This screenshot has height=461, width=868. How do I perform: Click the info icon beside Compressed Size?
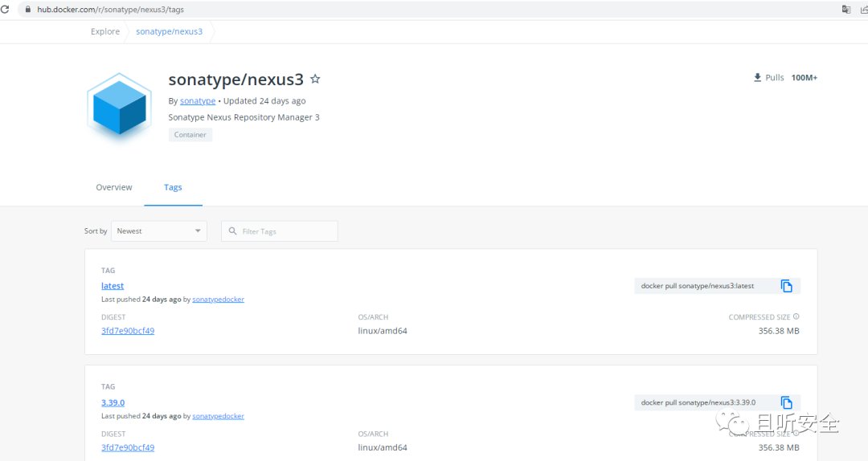tap(796, 316)
